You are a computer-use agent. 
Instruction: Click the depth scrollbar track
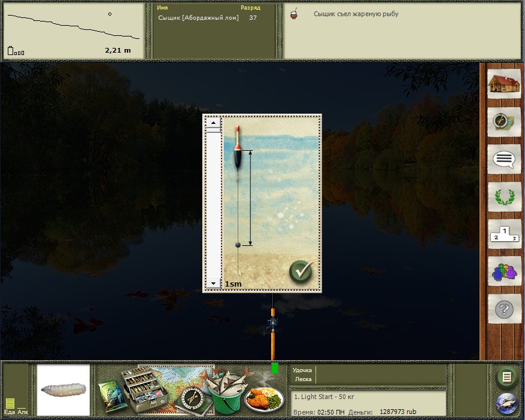click(x=213, y=203)
